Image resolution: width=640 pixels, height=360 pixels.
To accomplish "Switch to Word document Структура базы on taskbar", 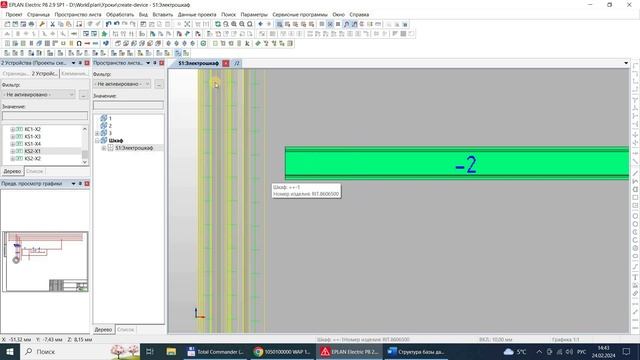I will (416, 351).
